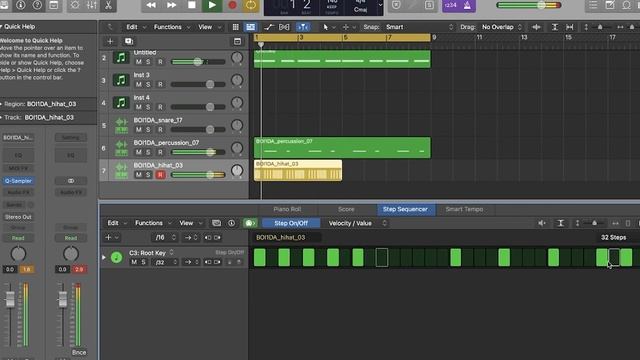Screen dimensions: 640x360
Task: Click the waveform zoom icon in tracks toolbar
Action: click(x=536, y=27)
